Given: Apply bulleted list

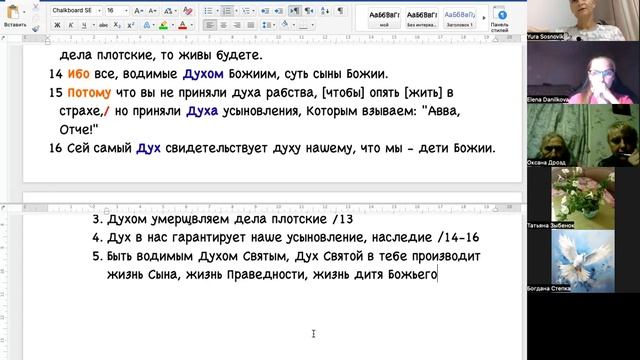Looking at the screenshot, I should click(x=208, y=11).
